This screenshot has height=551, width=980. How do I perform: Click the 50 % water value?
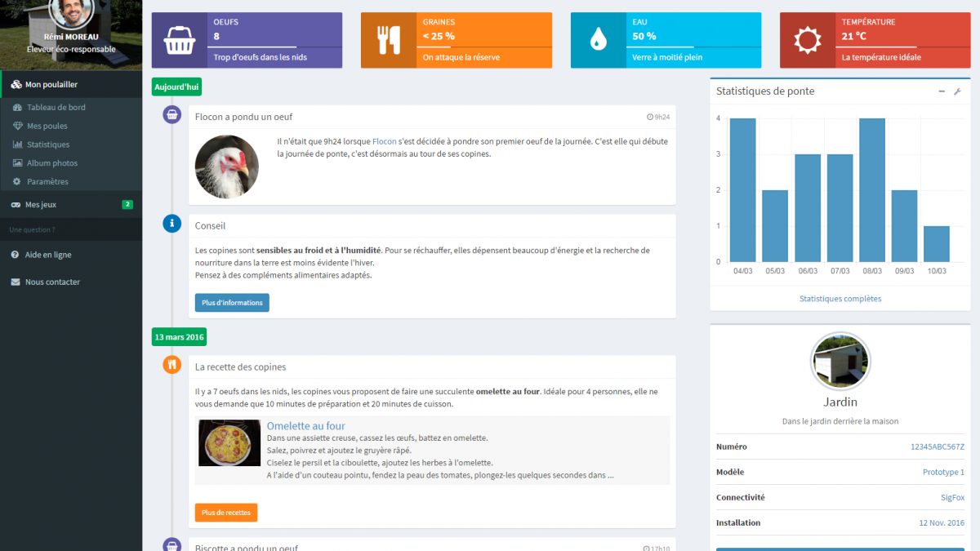pyautogui.click(x=644, y=37)
